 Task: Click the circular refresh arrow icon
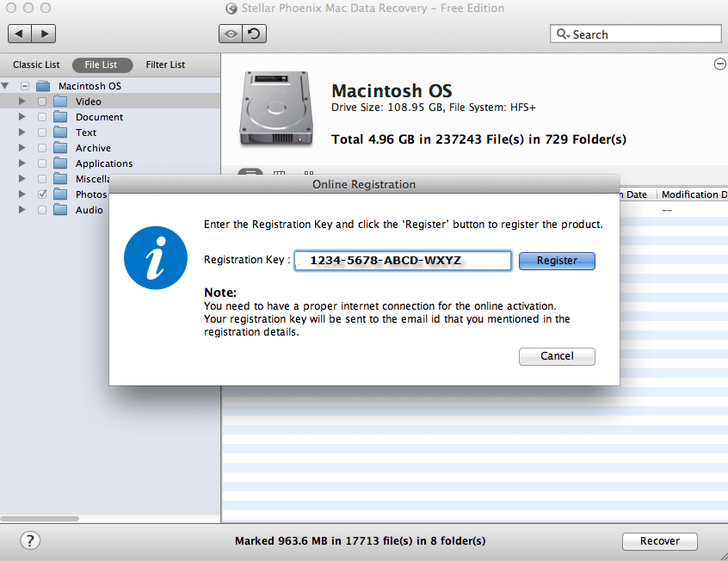pos(254,34)
